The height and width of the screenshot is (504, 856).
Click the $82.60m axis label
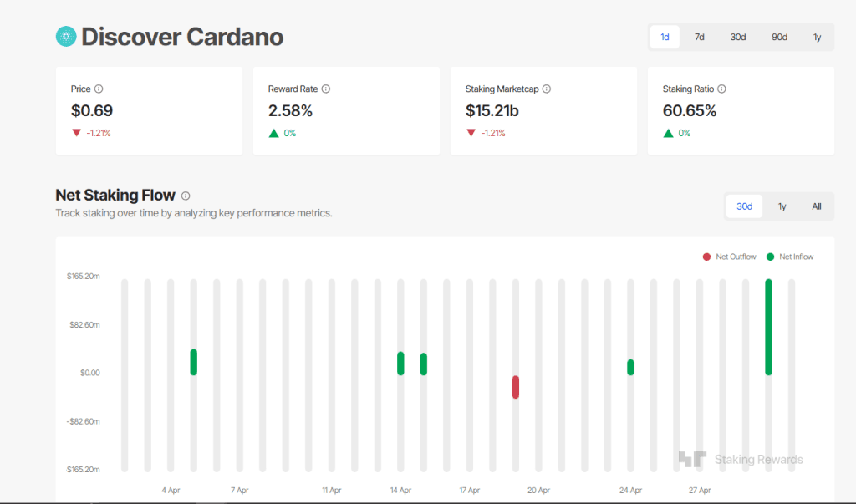coord(84,325)
